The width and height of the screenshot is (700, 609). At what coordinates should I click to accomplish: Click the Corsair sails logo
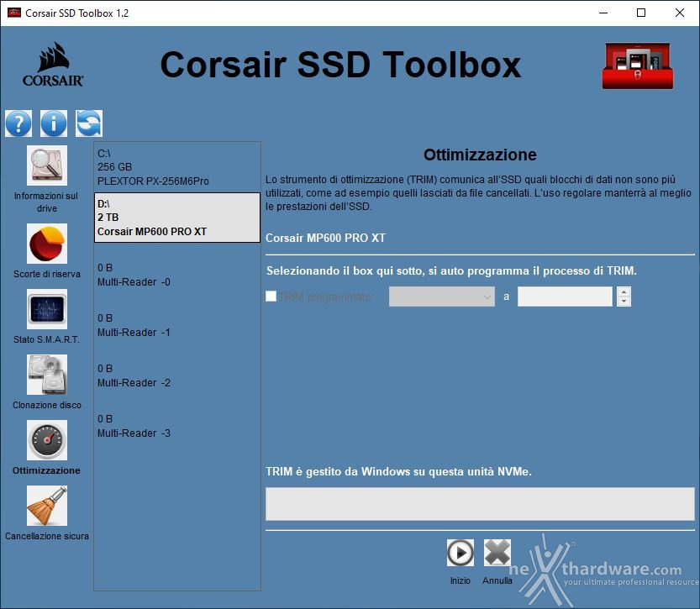click(x=53, y=64)
